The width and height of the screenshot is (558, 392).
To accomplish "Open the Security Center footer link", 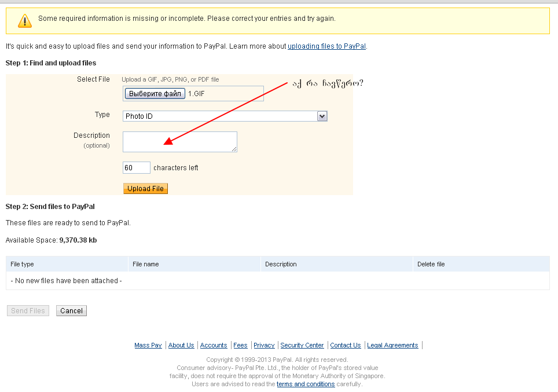I will [x=302, y=345].
